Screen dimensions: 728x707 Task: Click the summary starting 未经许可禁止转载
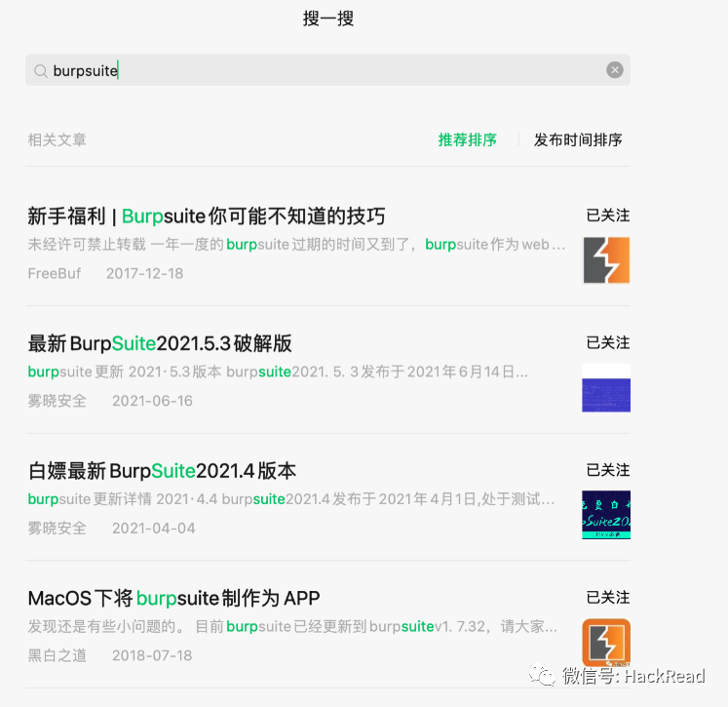point(296,245)
